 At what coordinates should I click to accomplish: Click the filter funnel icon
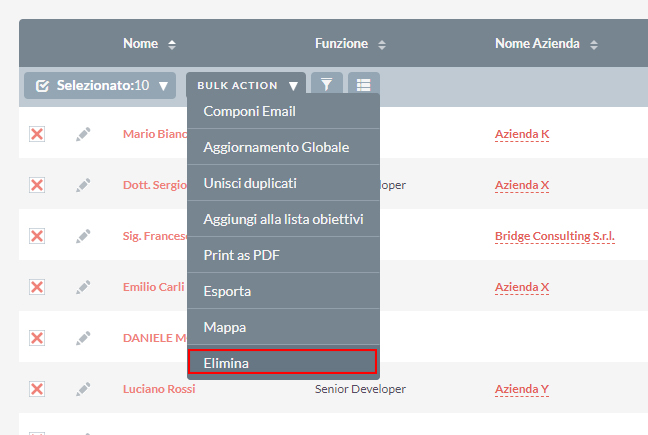325,85
